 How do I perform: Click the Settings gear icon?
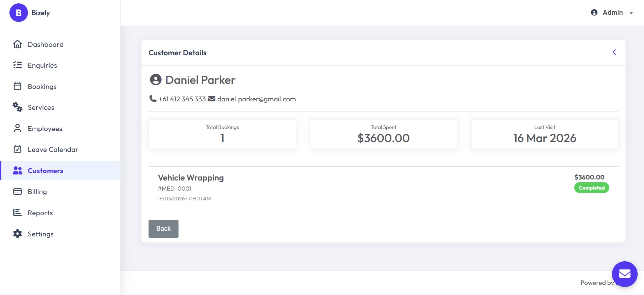point(18,234)
